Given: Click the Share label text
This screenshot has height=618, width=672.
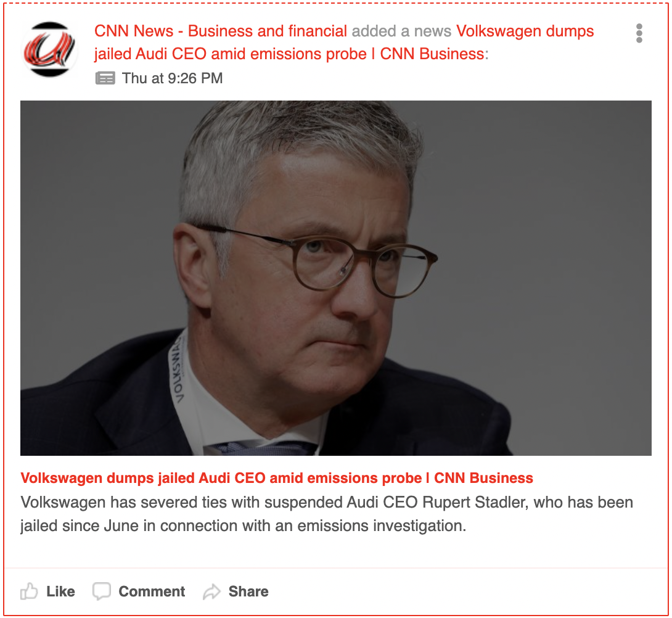Looking at the screenshot, I should tap(248, 591).
